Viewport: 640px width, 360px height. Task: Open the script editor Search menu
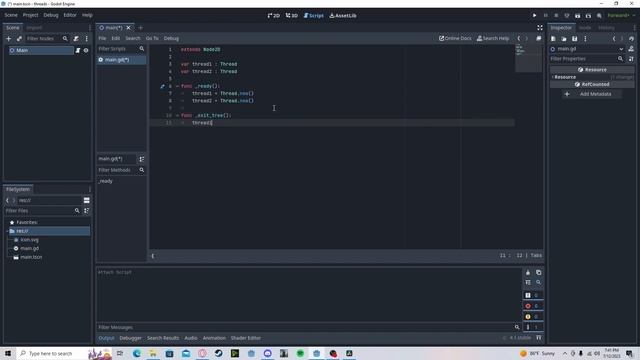(133, 38)
